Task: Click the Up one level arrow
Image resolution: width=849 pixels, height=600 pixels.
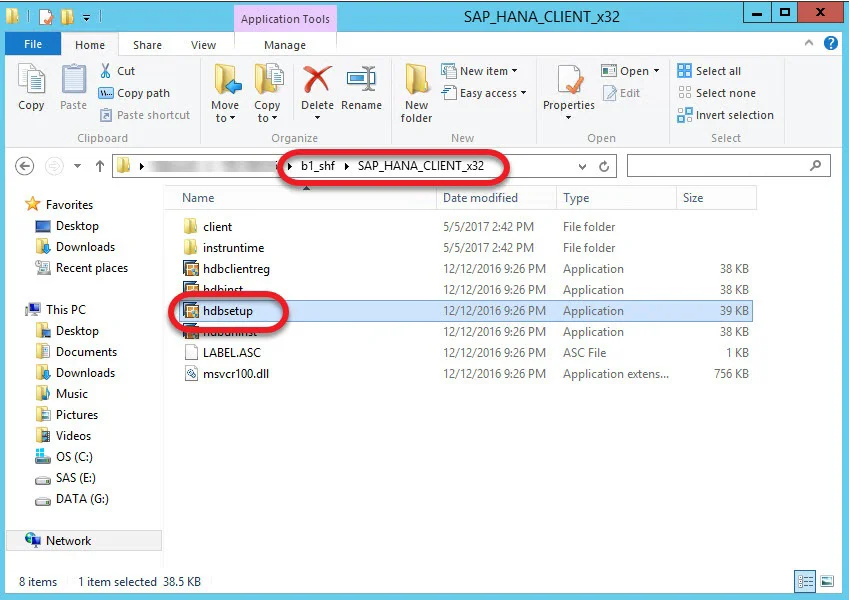Action: [x=100, y=166]
